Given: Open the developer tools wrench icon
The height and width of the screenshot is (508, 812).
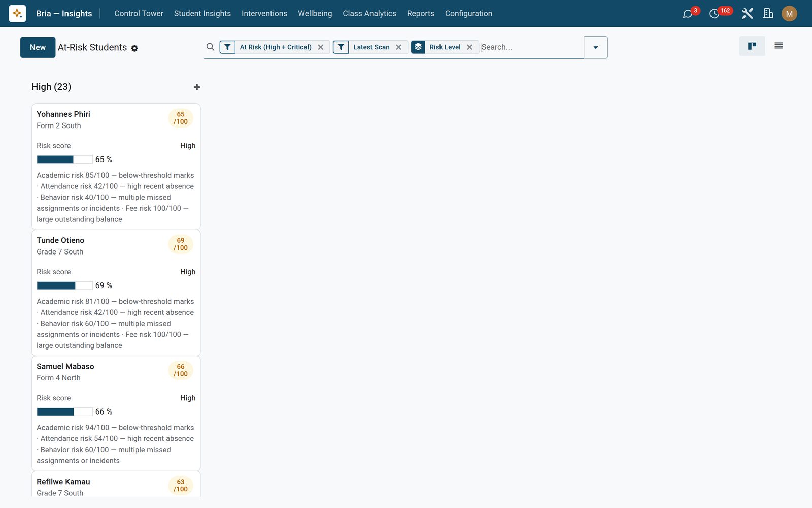Looking at the screenshot, I should point(747,14).
